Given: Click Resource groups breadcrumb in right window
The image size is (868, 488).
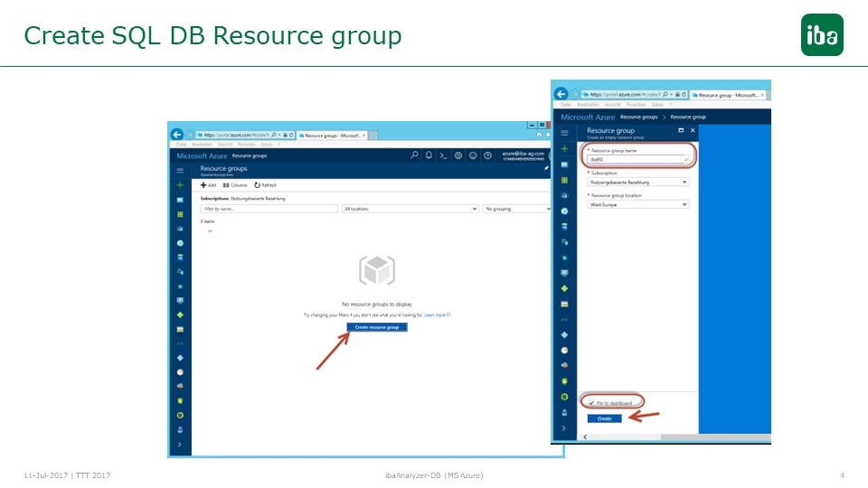Looking at the screenshot, I should (639, 117).
